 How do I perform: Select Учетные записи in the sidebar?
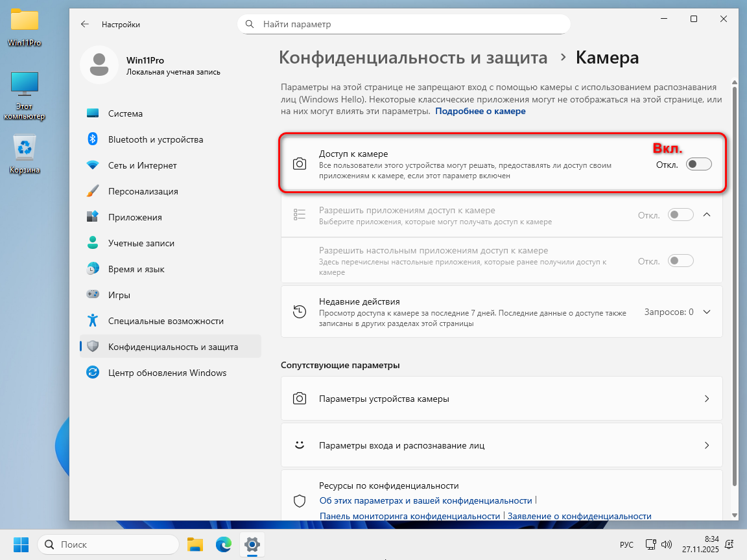141,243
